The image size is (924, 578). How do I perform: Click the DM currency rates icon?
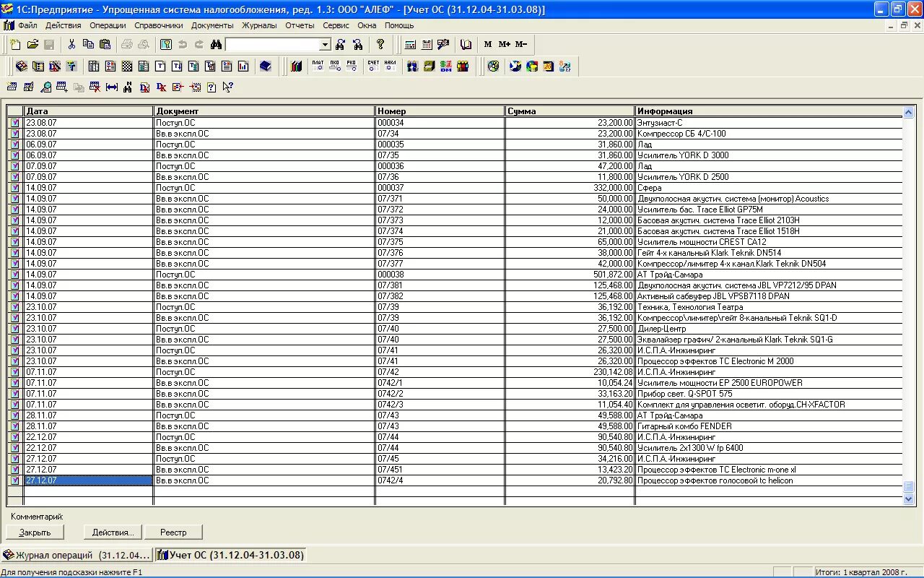pyautogui.click(x=445, y=66)
